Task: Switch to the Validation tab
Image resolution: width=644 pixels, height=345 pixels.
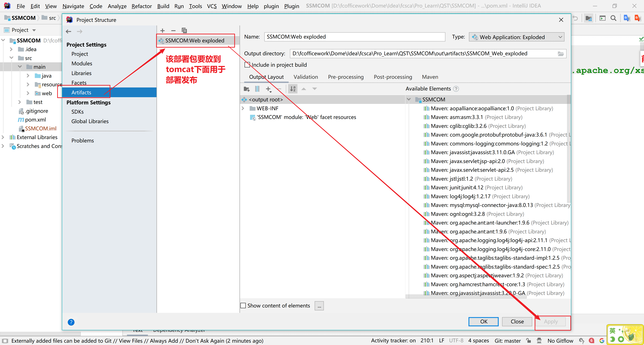Action: tap(306, 77)
